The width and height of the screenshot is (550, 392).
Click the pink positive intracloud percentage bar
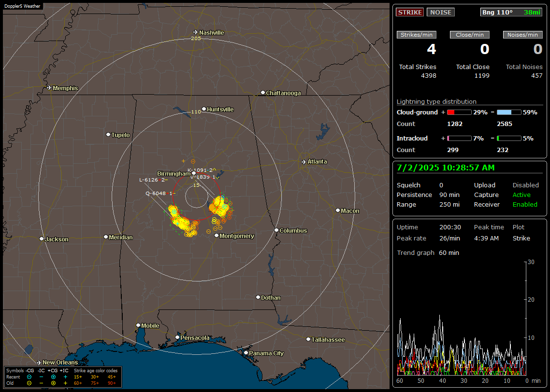pyautogui.click(x=459, y=139)
